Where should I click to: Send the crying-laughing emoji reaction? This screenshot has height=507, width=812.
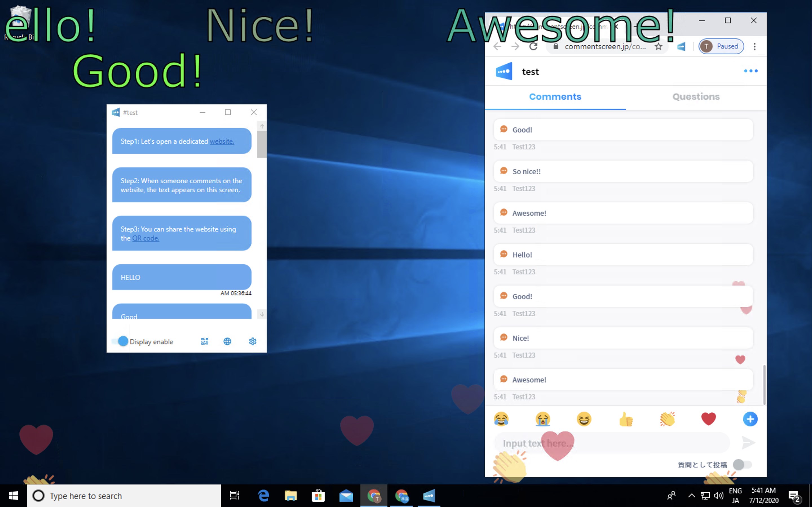pos(501,419)
